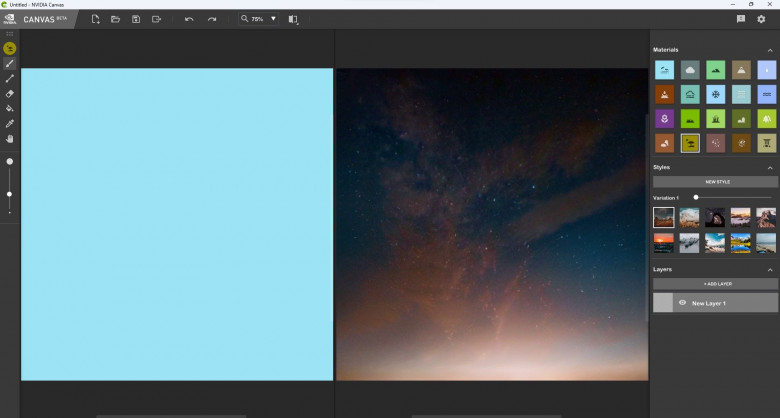Select the Brush tool
780x418 pixels.
click(9, 63)
